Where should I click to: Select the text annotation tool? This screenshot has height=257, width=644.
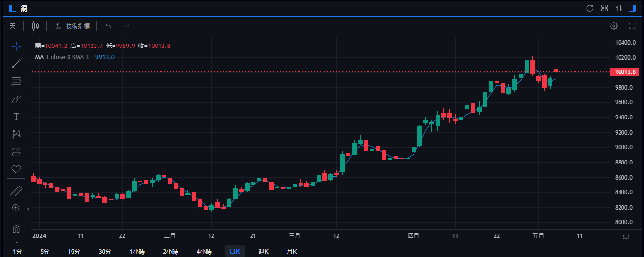tap(16, 117)
